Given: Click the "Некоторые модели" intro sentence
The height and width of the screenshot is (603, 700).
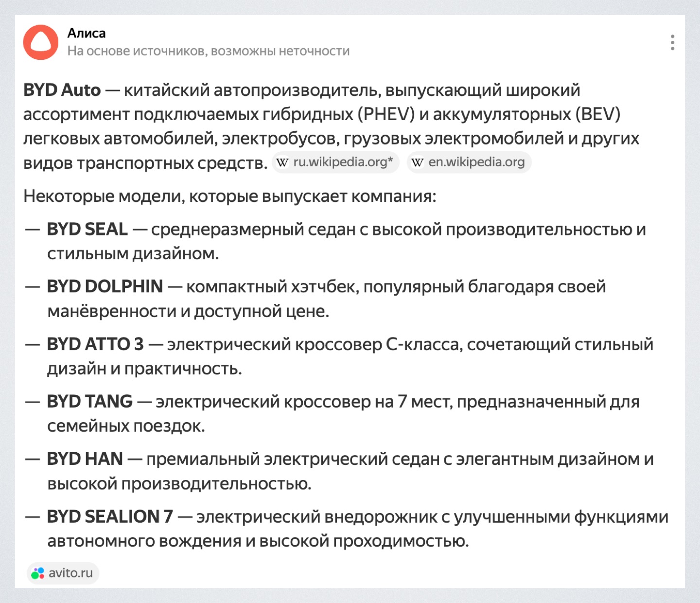Looking at the screenshot, I should click(229, 196).
